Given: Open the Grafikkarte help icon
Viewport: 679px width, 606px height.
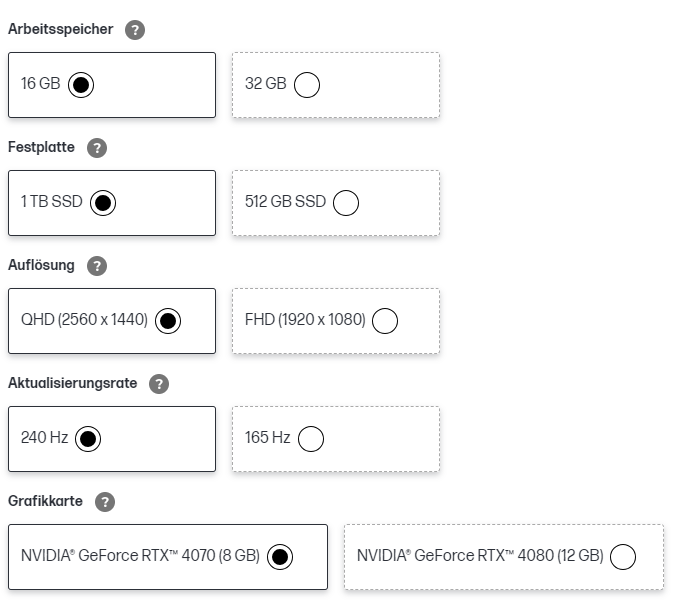Looking at the screenshot, I should point(106,502).
